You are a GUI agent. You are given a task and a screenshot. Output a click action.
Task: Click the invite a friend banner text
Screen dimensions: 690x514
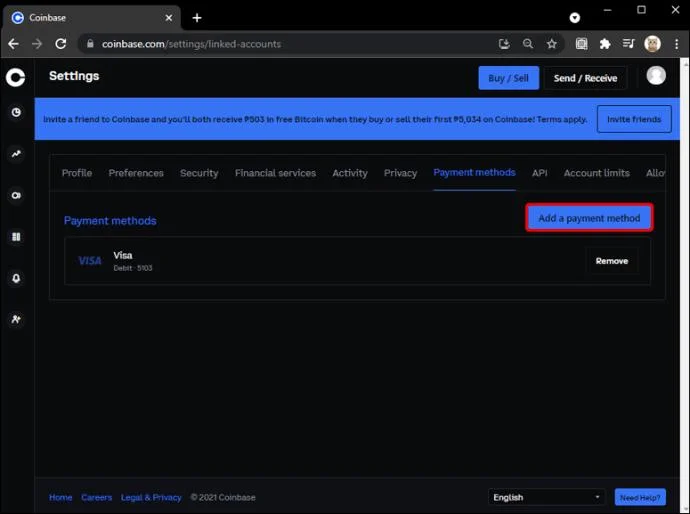pos(315,119)
